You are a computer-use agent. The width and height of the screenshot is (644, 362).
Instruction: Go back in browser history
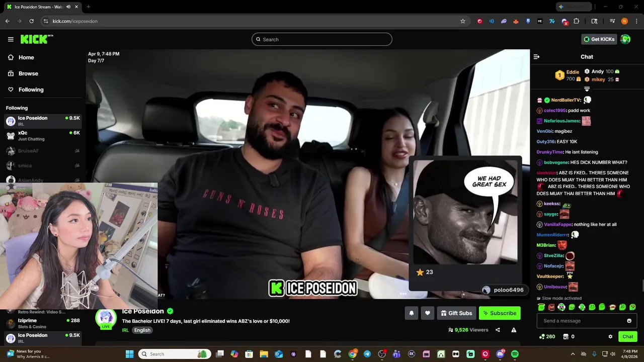pos(7,21)
